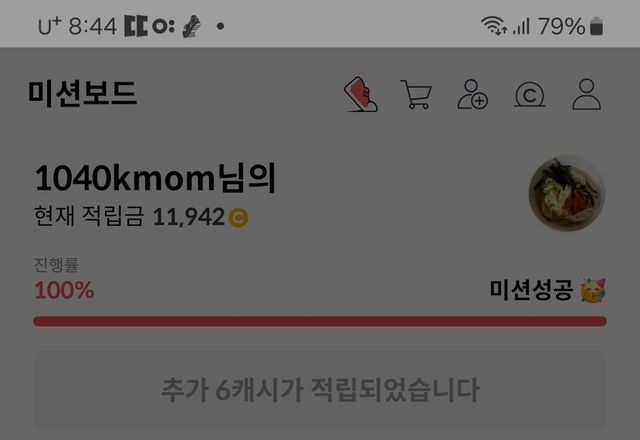This screenshot has width=640, height=440.
Task: Tap the 진행률 label
Action: coord(56,265)
